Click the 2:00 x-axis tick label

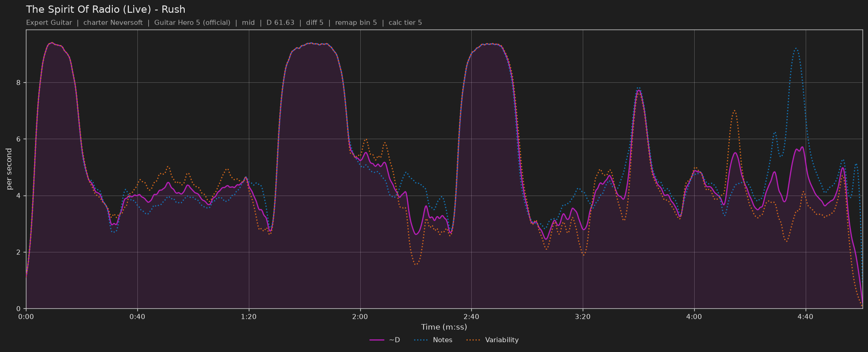pyautogui.click(x=360, y=317)
